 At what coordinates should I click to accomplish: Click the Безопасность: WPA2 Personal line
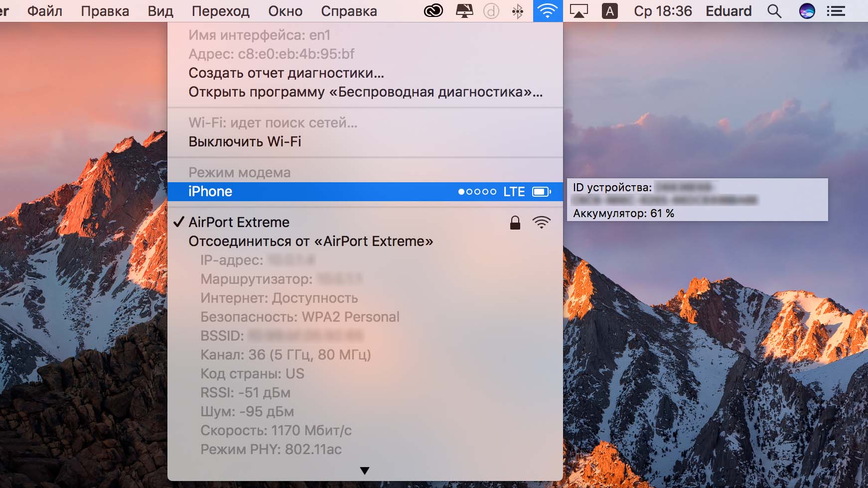tap(300, 317)
